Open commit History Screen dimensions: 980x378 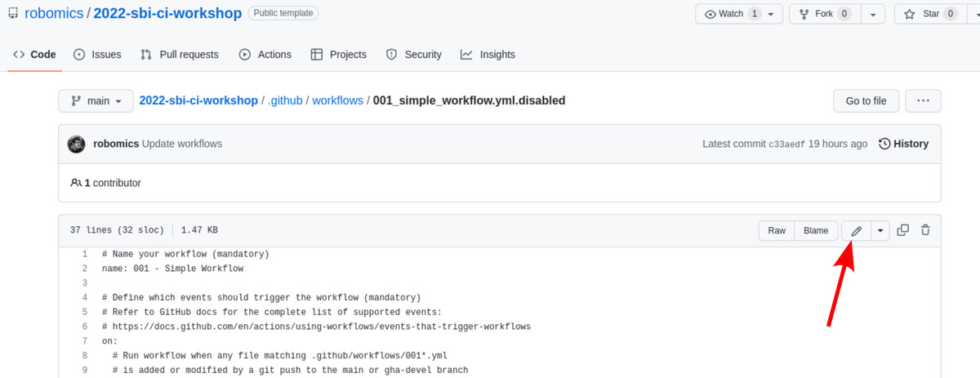coord(903,144)
